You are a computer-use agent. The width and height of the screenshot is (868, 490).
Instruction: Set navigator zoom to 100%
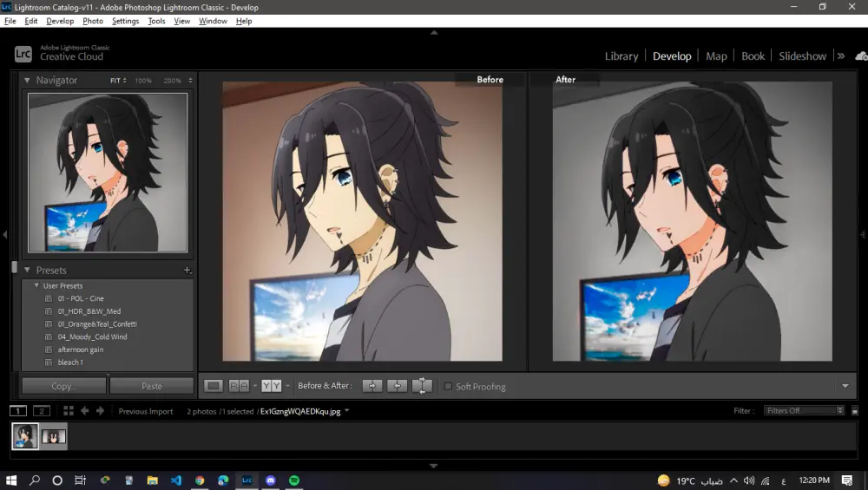(x=143, y=81)
